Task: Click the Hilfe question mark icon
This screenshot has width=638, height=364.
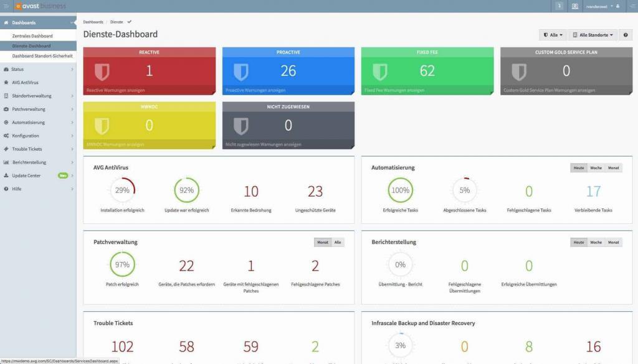Action: (x=7, y=189)
